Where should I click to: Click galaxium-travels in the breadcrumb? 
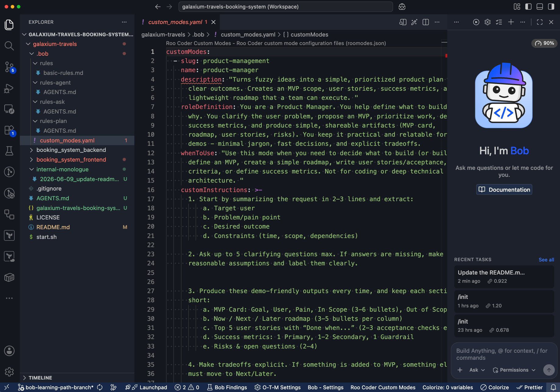coord(163,35)
